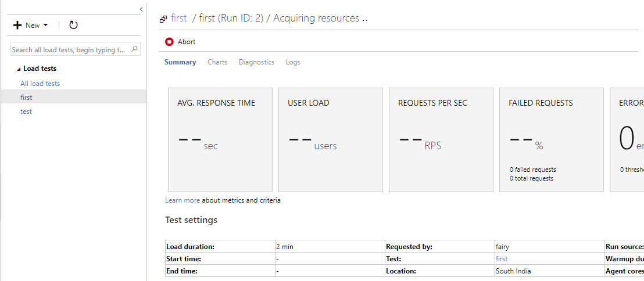Click the 'End time:' label cell
Image resolution: width=644 pixels, height=281 pixels.
(220, 271)
